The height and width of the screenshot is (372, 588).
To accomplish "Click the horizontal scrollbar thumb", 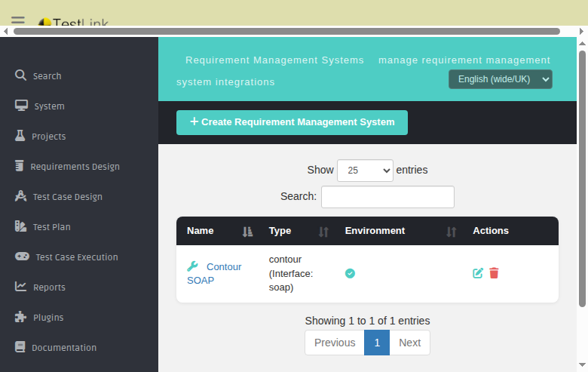I will (287, 31).
